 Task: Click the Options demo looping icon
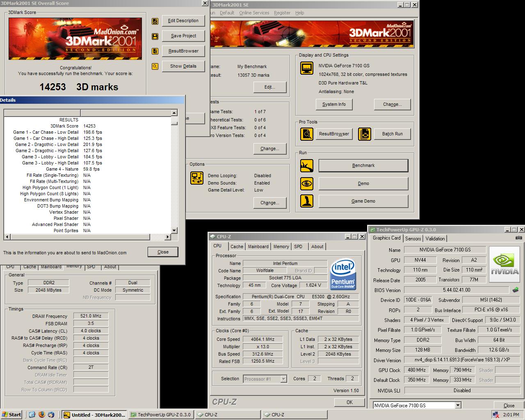click(197, 178)
